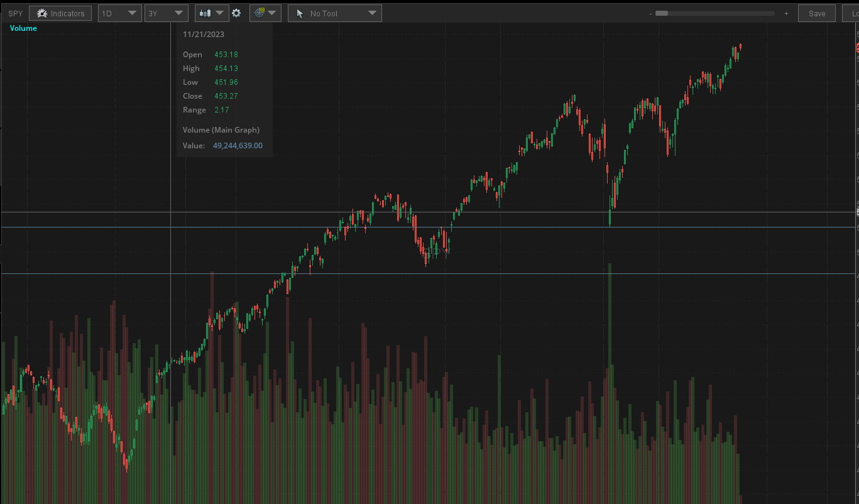Screen dimensions: 859x504
Task: Click the minus zoom-out icon
Action: (x=650, y=13)
